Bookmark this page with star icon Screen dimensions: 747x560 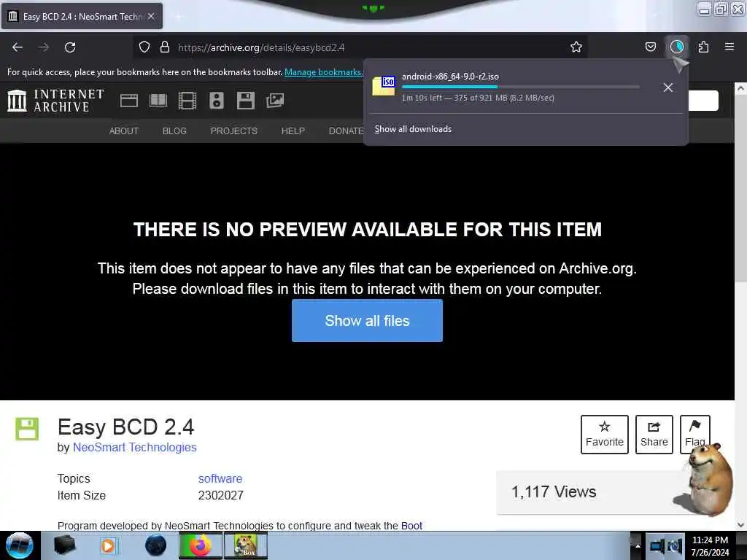pyautogui.click(x=576, y=47)
